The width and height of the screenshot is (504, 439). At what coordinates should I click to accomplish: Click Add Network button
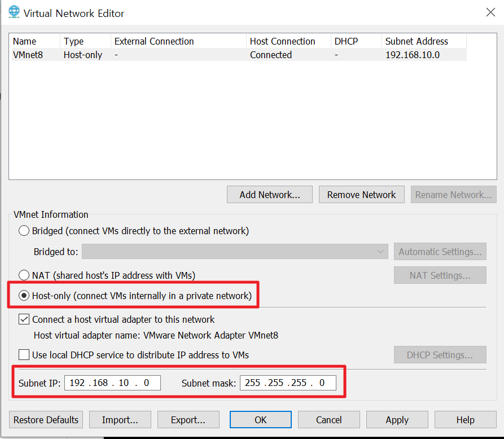(270, 195)
